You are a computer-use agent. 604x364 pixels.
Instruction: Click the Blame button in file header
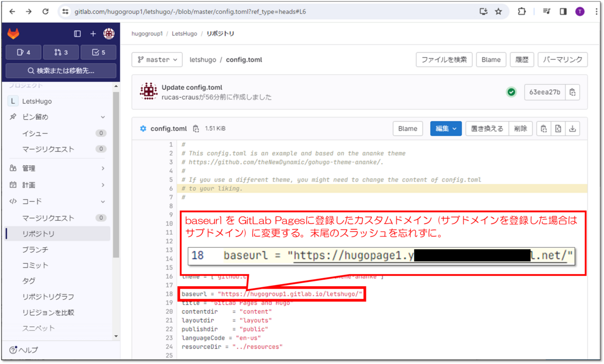[408, 129]
